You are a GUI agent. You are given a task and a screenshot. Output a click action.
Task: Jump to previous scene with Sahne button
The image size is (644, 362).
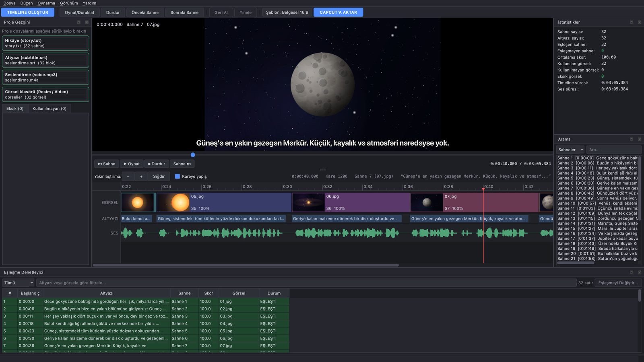tap(107, 164)
